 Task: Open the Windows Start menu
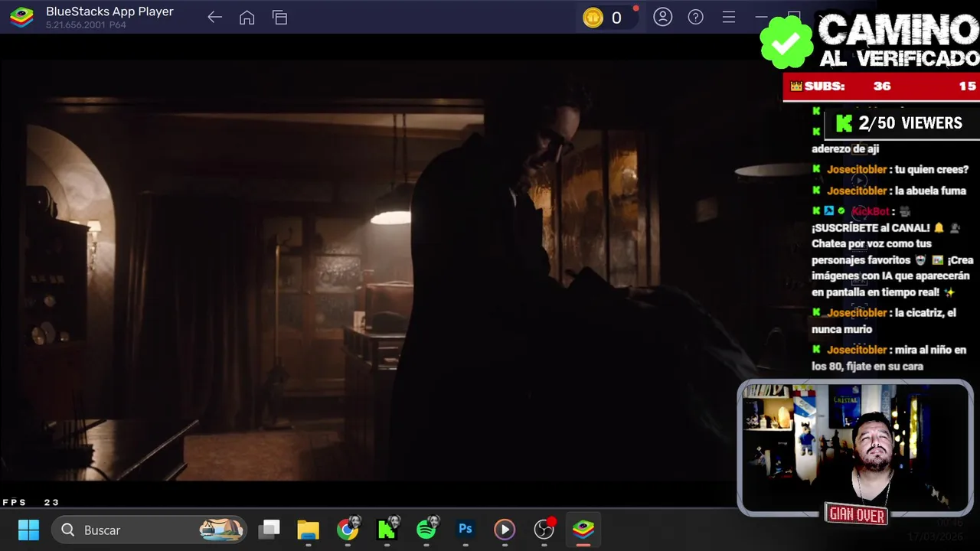28,530
